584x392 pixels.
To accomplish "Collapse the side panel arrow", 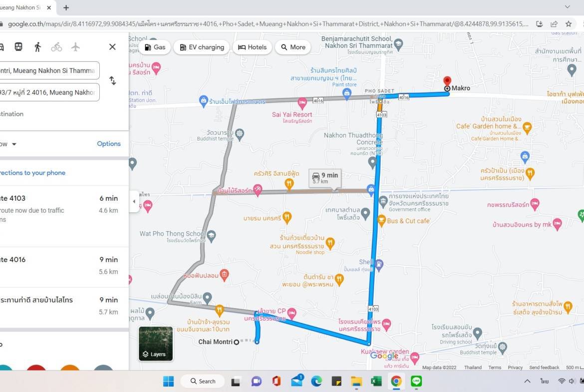I will tap(134, 202).
